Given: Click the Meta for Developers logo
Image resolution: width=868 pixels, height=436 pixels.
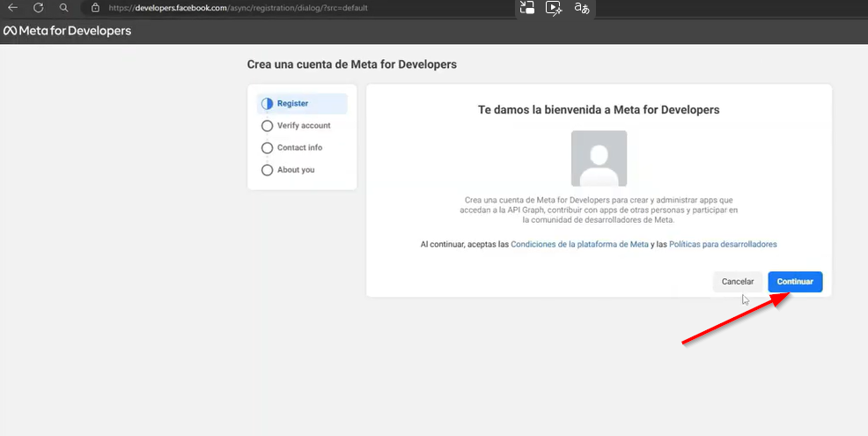Looking at the screenshot, I should click(68, 31).
